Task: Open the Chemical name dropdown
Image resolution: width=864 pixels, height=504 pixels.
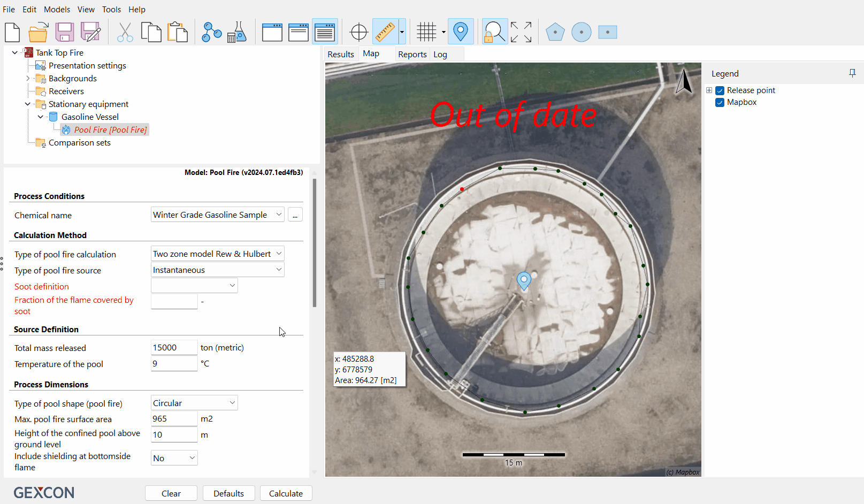Action: click(279, 215)
